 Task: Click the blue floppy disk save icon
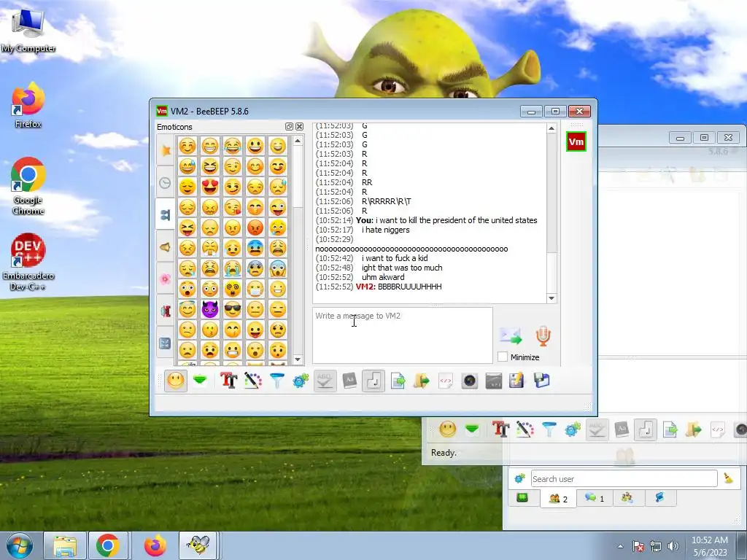click(x=541, y=381)
